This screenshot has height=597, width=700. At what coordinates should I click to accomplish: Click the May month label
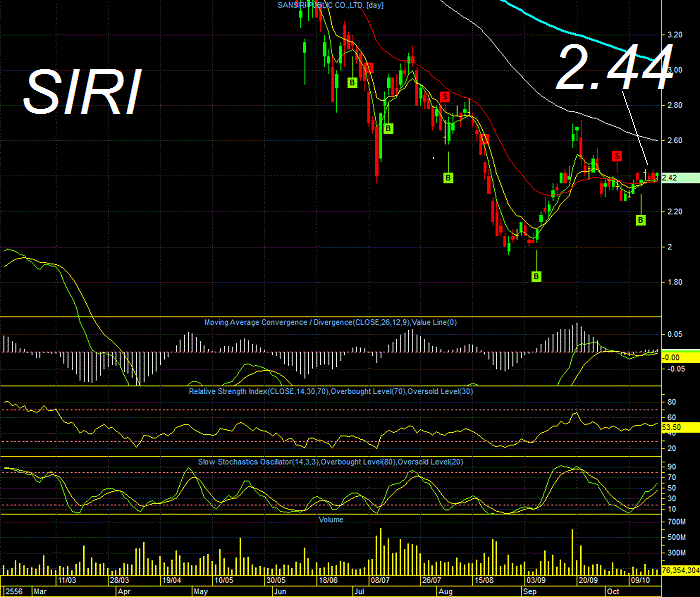pos(200,591)
